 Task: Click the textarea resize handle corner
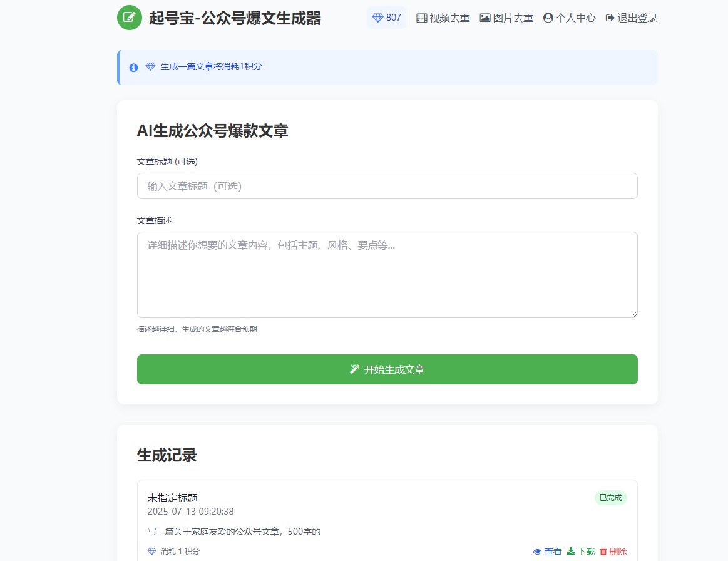(x=633, y=314)
